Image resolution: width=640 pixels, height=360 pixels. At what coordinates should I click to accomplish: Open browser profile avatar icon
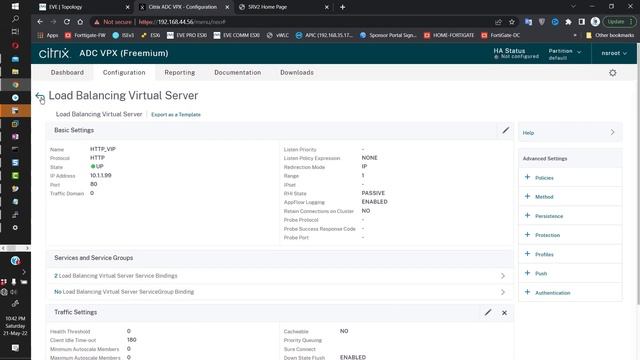click(595, 22)
